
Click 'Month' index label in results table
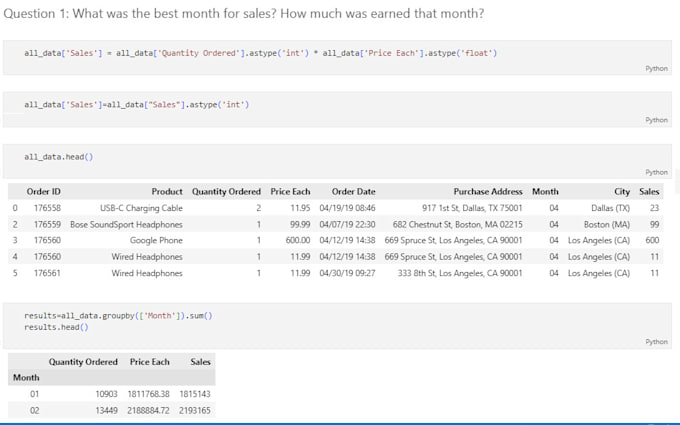(26, 378)
